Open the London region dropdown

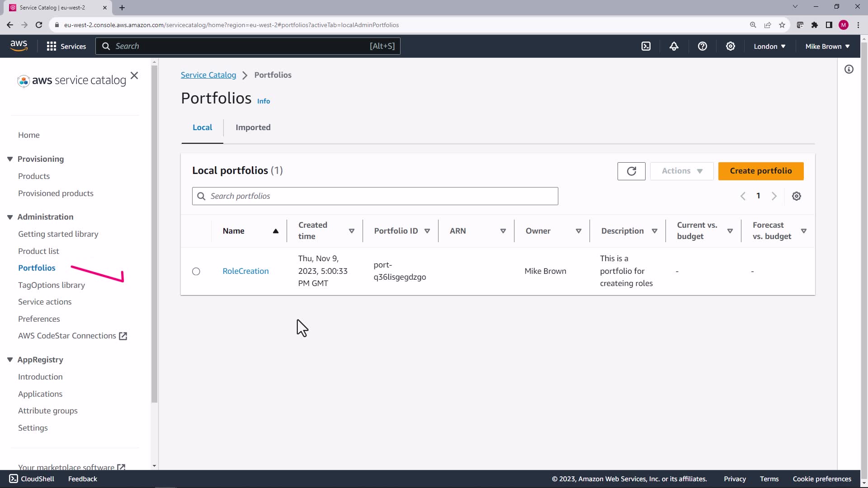769,46
